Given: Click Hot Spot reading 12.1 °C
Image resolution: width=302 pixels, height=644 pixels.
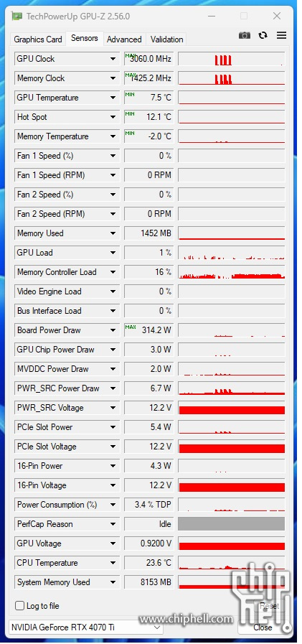Looking at the screenshot, I should pos(148,117).
